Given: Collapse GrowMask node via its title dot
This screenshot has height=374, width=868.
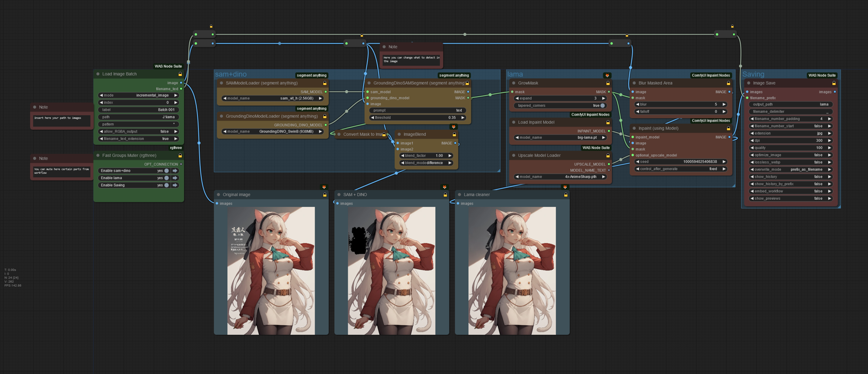Looking at the screenshot, I should pos(513,84).
